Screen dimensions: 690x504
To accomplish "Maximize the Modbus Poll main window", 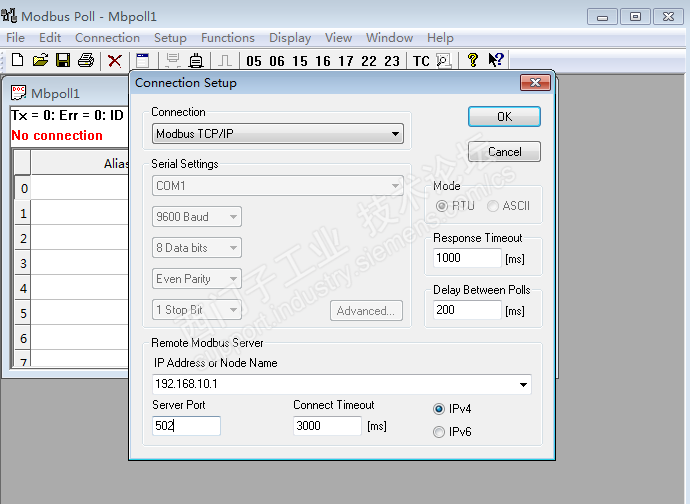I will point(635,17).
